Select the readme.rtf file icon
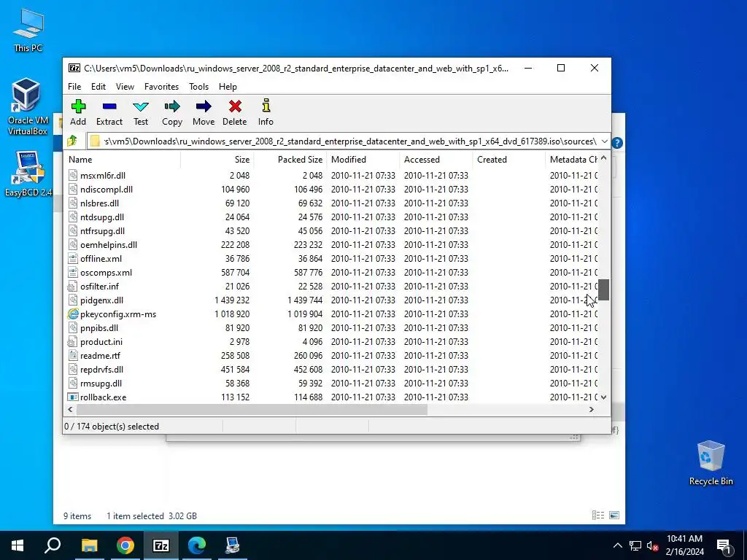Screen dimensions: 747x560 [72, 355]
